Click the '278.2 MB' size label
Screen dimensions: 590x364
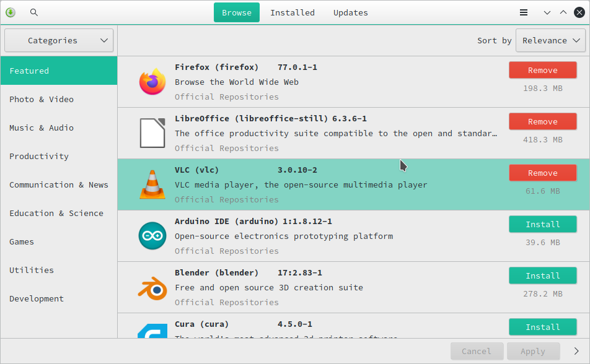click(543, 294)
